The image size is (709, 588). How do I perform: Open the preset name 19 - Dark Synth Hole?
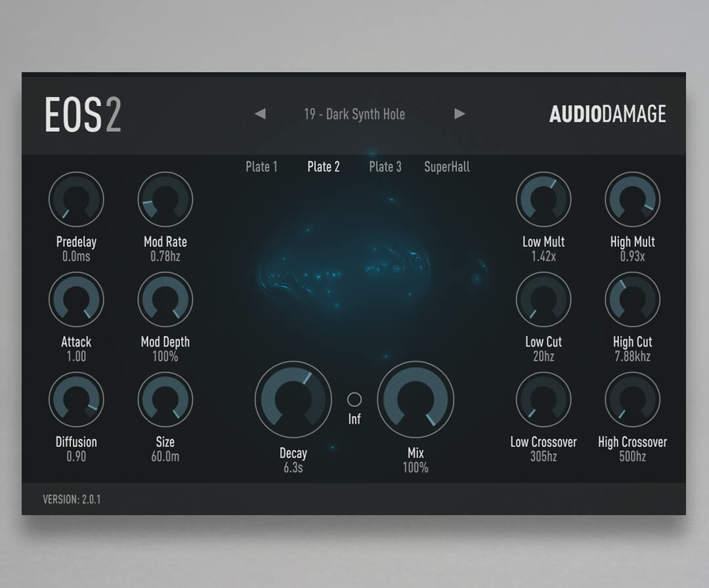click(354, 114)
